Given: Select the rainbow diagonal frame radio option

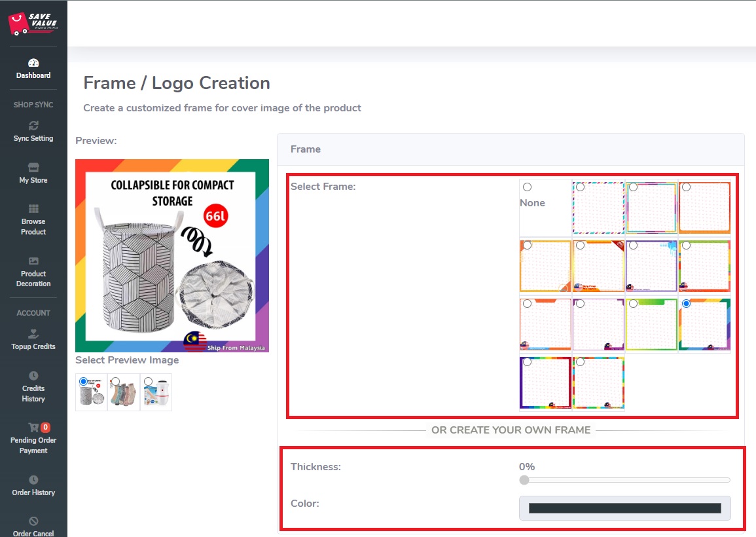Looking at the screenshot, I should [686, 304].
